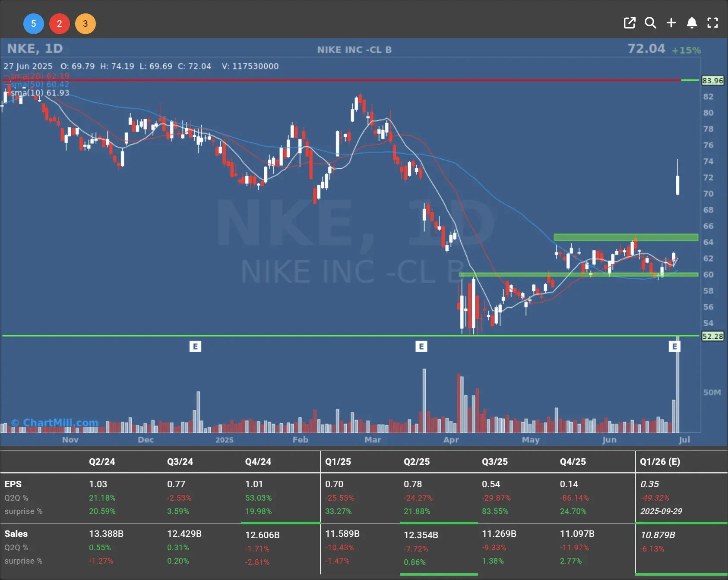Click the Q1/26 (E) column header
This screenshot has height=580, width=728.
(660, 461)
